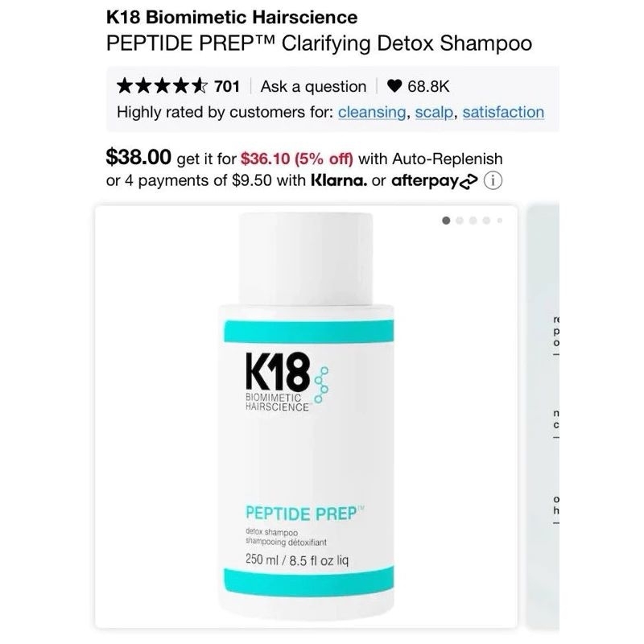Select the second carousel dot
Screen dimensions: 644x644
[x=460, y=221]
